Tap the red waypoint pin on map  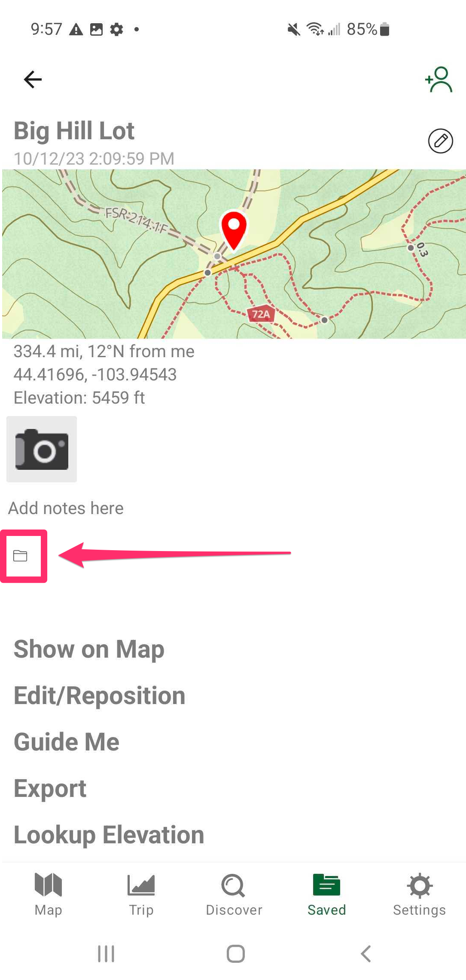point(234,228)
